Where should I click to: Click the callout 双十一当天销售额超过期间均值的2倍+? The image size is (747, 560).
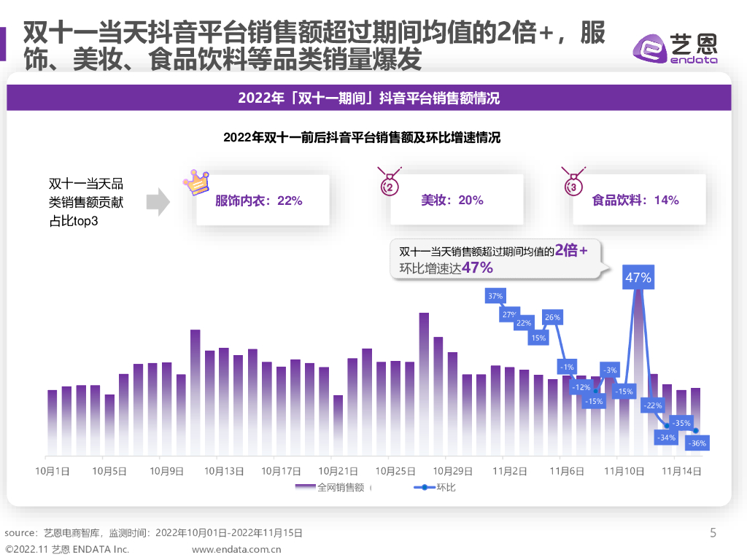[x=494, y=251]
